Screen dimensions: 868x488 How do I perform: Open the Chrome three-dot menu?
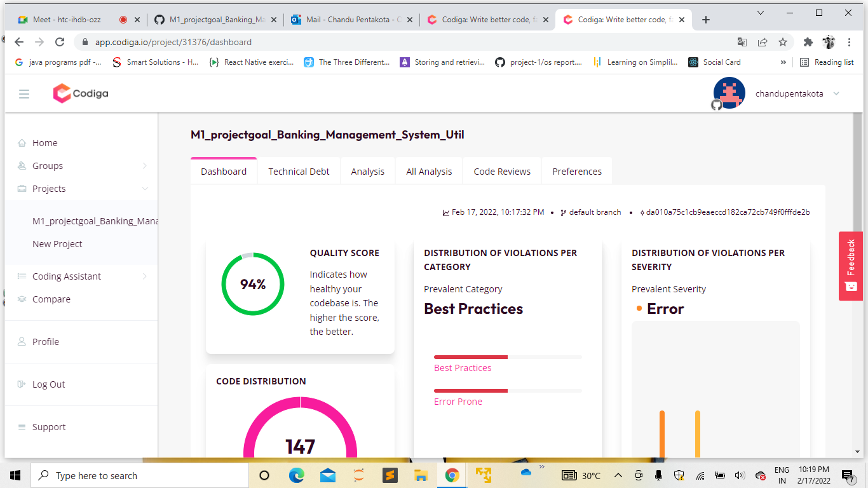850,42
